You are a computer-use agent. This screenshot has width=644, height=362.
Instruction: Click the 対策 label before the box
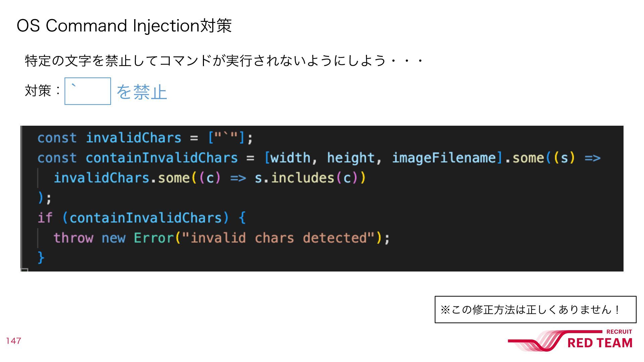[38, 90]
